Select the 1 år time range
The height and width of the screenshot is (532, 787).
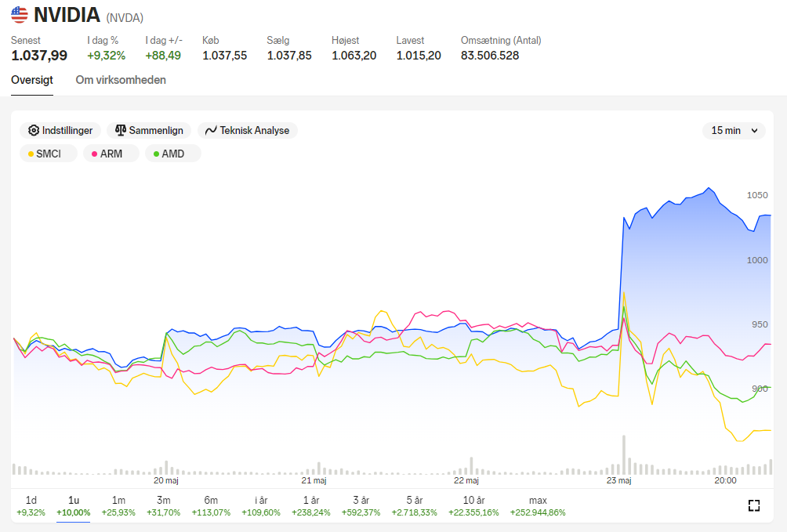(x=311, y=506)
